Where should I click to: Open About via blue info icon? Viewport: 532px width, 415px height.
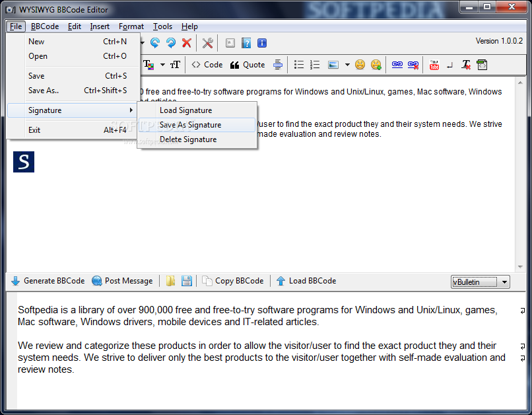click(262, 43)
